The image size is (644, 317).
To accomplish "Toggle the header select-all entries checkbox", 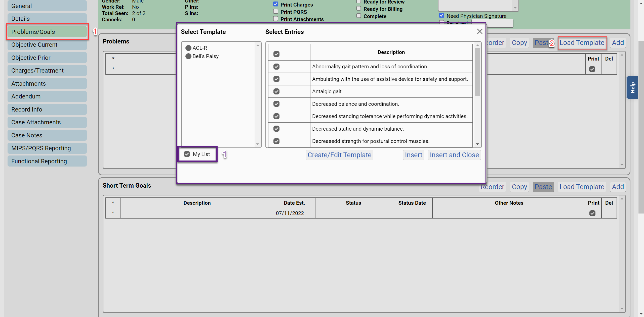I will pos(276,54).
